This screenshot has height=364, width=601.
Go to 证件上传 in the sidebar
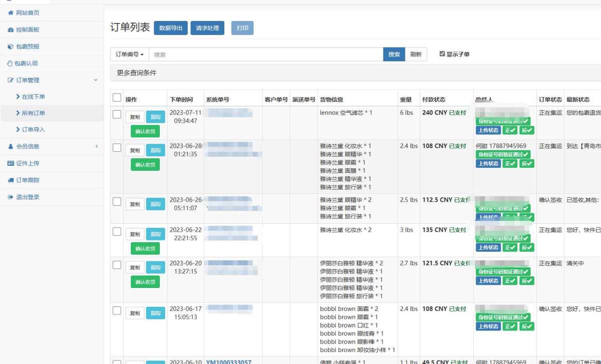(x=28, y=163)
